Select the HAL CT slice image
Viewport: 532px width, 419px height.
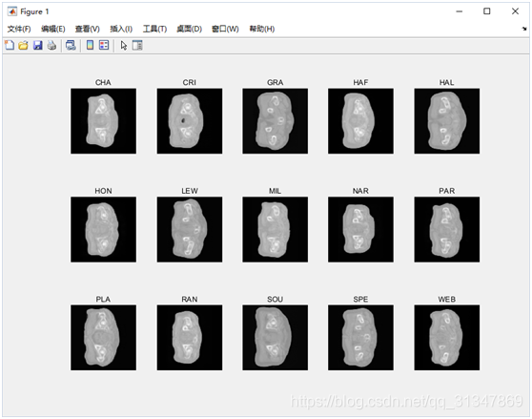pos(447,121)
